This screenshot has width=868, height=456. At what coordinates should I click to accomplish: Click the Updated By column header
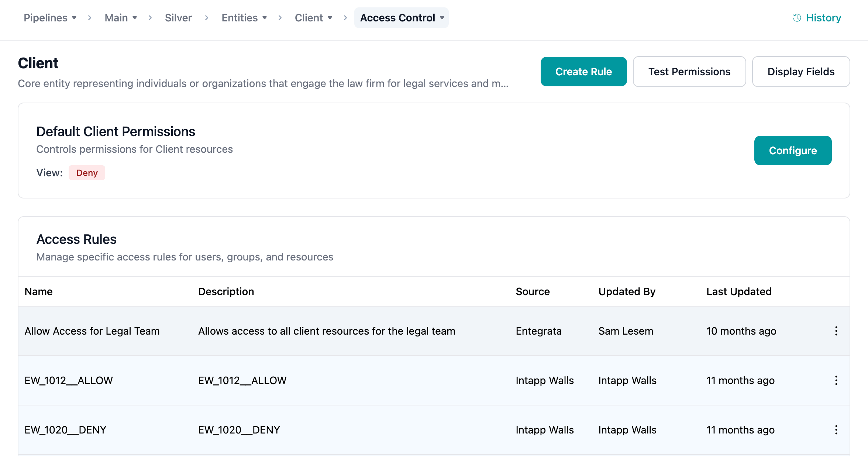click(x=627, y=291)
